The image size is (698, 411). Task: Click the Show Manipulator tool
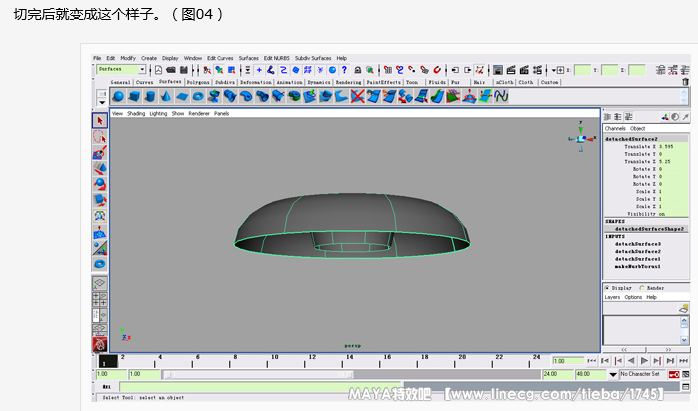(100, 248)
